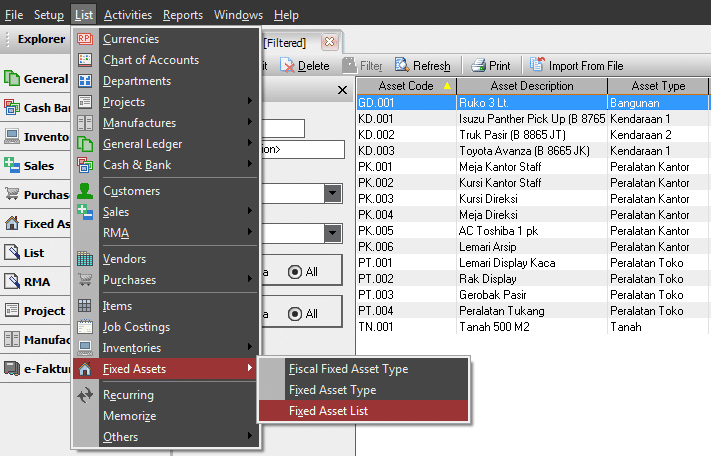Click the Print toolbar icon
This screenshot has height=456, width=711.
click(478, 66)
